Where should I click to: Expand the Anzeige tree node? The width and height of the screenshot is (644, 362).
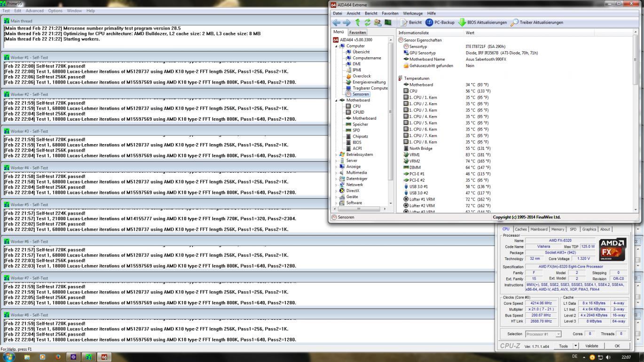[336, 167]
